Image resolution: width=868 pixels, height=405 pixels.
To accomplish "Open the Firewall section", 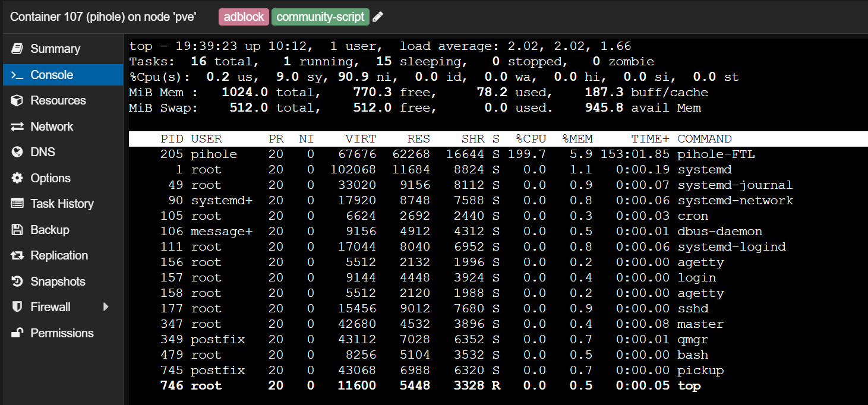I will point(50,307).
